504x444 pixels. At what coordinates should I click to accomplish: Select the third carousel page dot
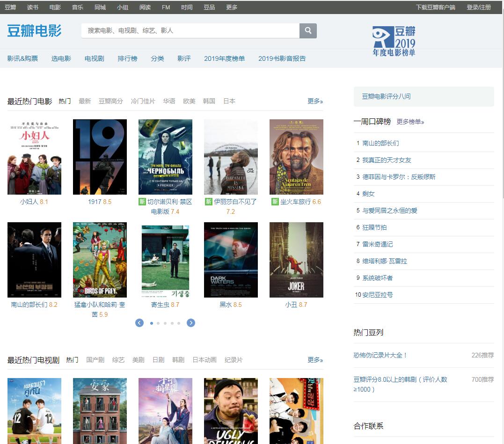tap(165, 323)
